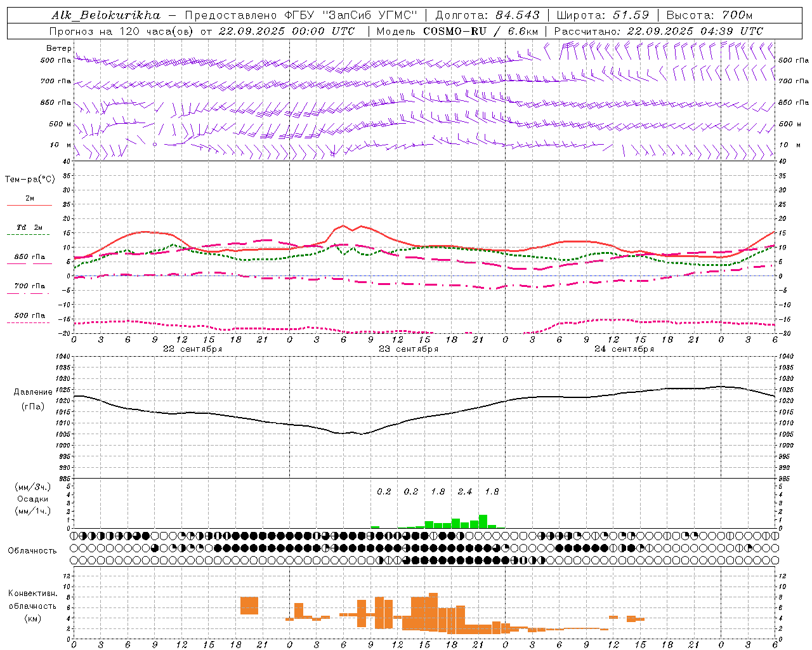Image resolution: width=812 pixels, height=650 pixels.
Task: Click the Ветер panel label
Action: pos(58,48)
